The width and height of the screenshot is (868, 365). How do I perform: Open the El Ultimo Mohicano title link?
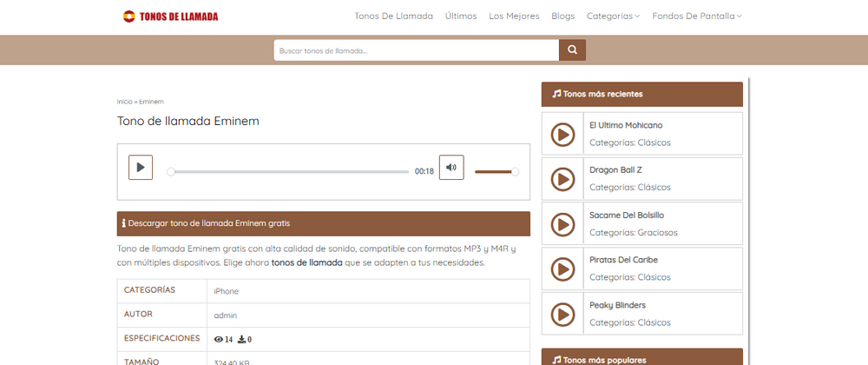point(626,125)
